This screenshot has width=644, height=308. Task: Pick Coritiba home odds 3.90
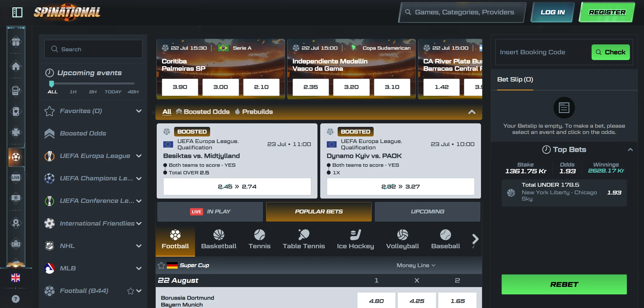pos(180,87)
